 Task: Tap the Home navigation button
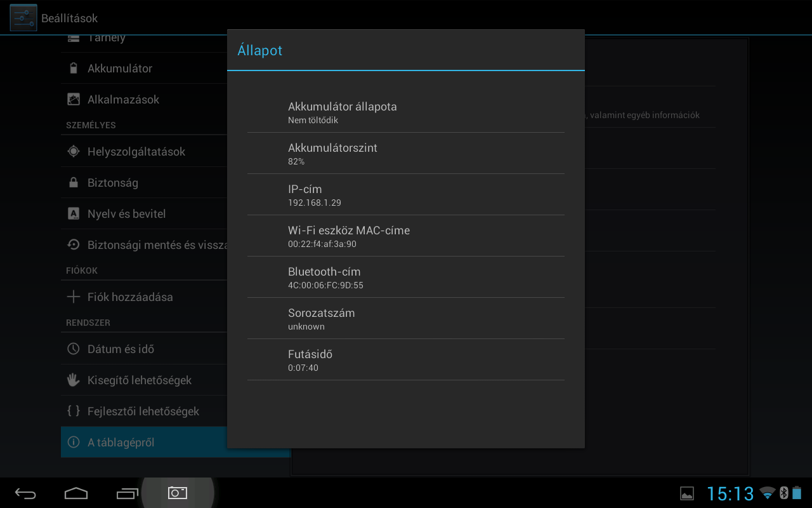click(x=76, y=493)
